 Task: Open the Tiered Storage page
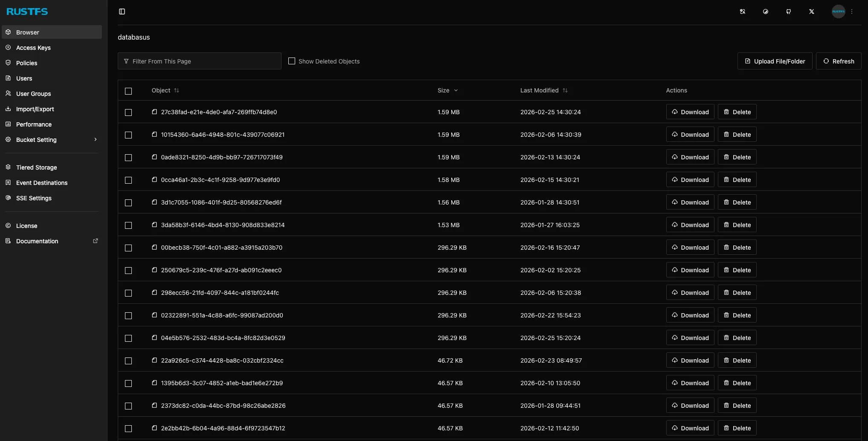[x=36, y=167]
